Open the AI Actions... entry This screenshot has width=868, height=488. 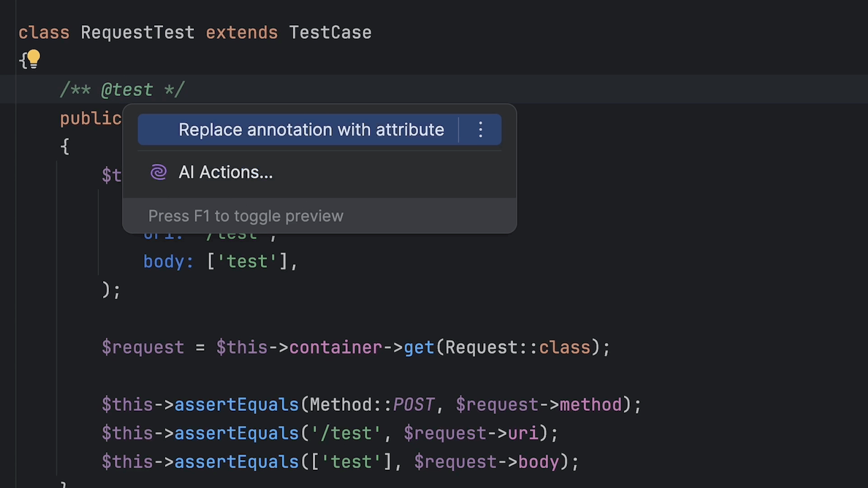[x=319, y=172]
